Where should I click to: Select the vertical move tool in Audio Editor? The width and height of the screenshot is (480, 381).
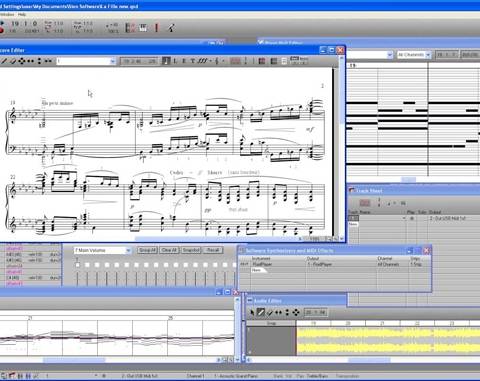point(287,312)
